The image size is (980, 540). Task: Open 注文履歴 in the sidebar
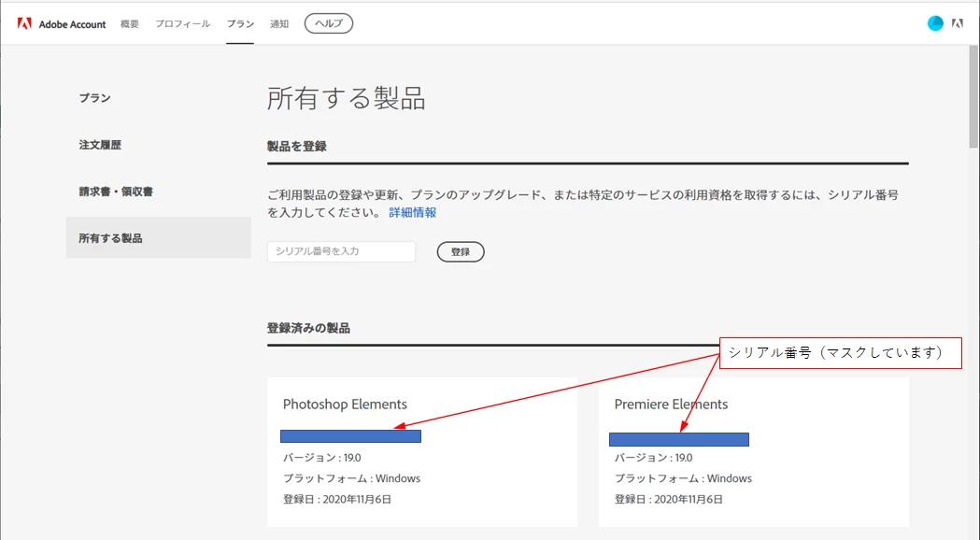click(100, 145)
